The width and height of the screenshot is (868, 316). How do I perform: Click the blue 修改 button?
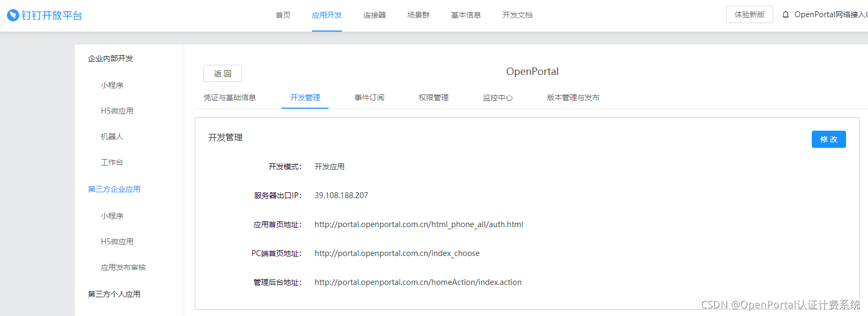click(828, 139)
